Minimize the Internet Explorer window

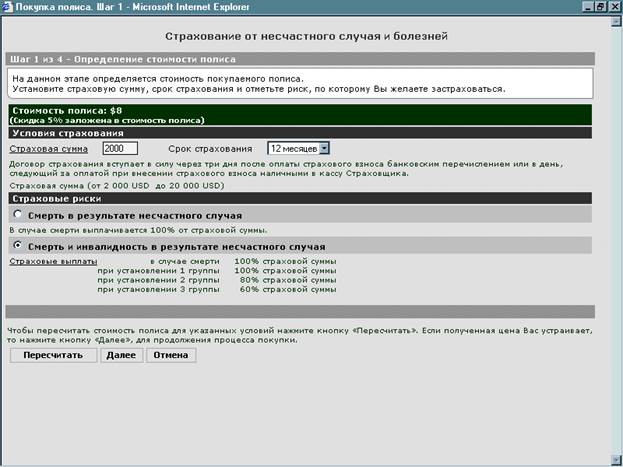point(589,6)
